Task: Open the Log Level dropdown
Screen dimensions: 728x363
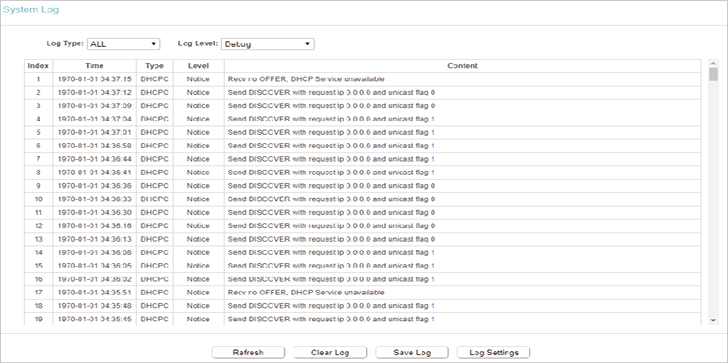Action: (268, 44)
